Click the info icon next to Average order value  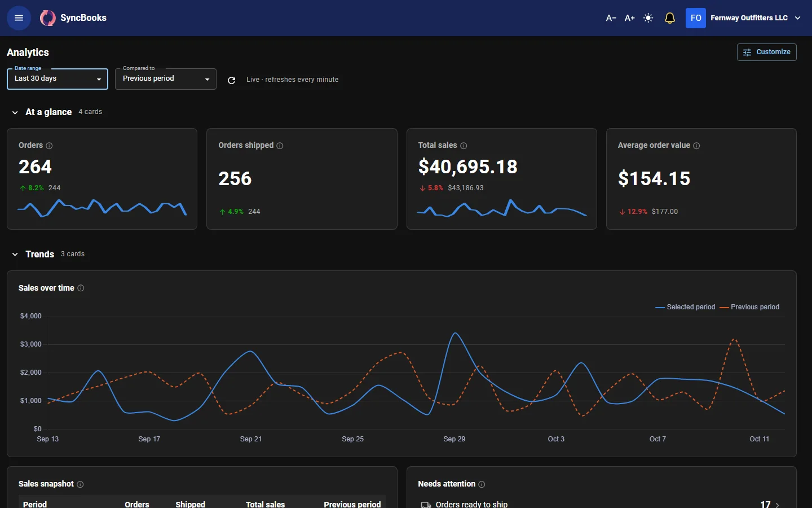pyautogui.click(x=696, y=146)
